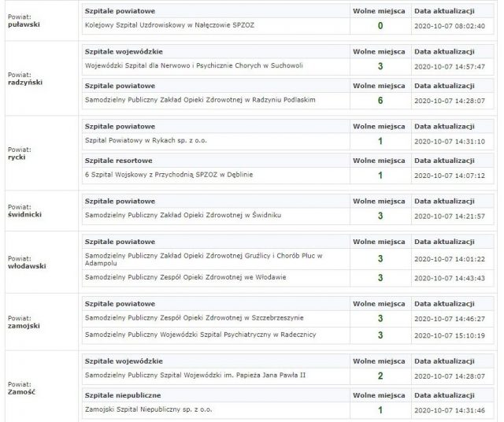Click Szpitale resortowe heading

119,161
